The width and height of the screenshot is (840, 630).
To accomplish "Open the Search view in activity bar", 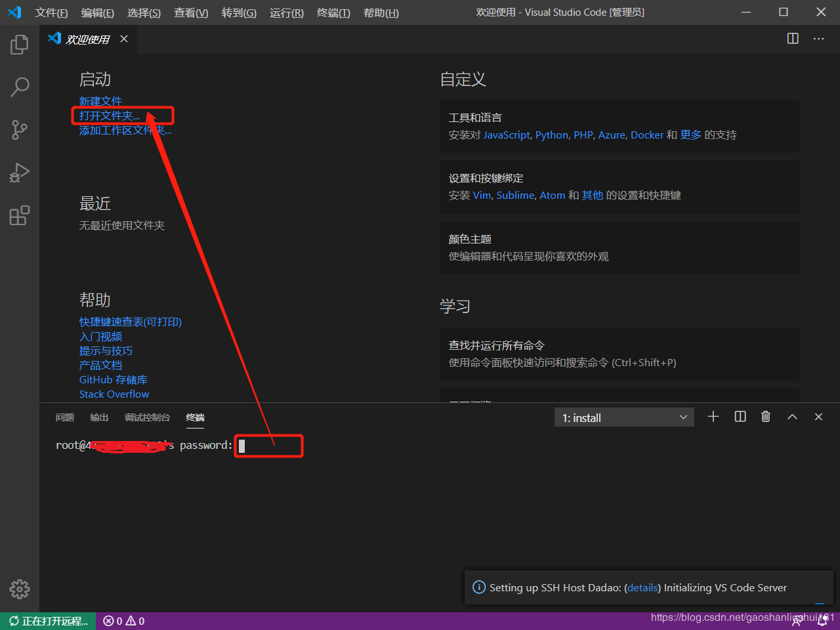I will pyautogui.click(x=20, y=87).
